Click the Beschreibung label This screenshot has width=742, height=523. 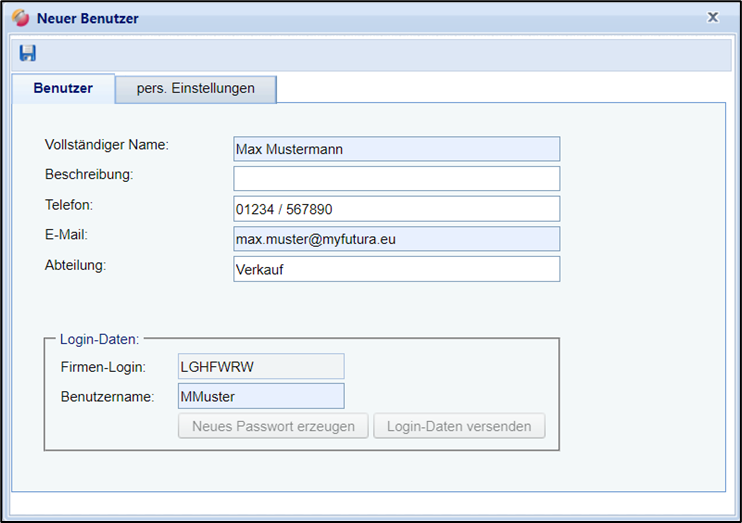click(89, 174)
